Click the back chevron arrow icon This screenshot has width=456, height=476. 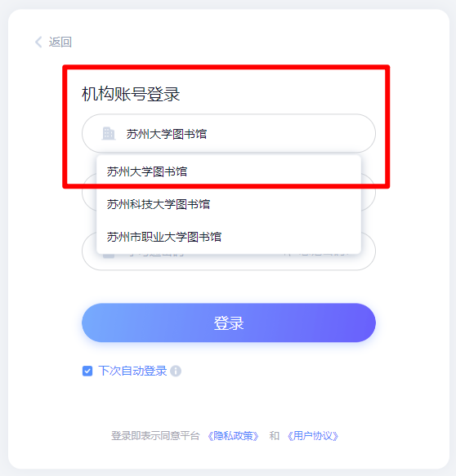(x=38, y=42)
